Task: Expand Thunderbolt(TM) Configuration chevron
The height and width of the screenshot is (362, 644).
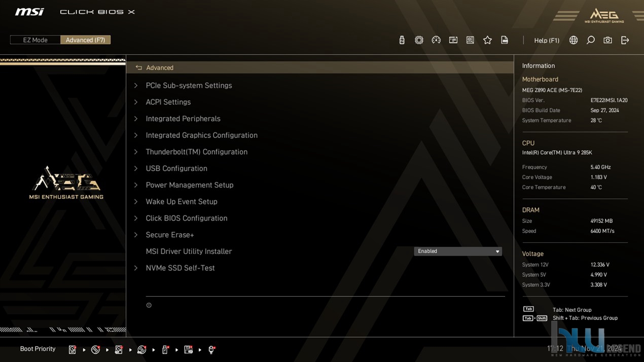Action: [x=136, y=152]
